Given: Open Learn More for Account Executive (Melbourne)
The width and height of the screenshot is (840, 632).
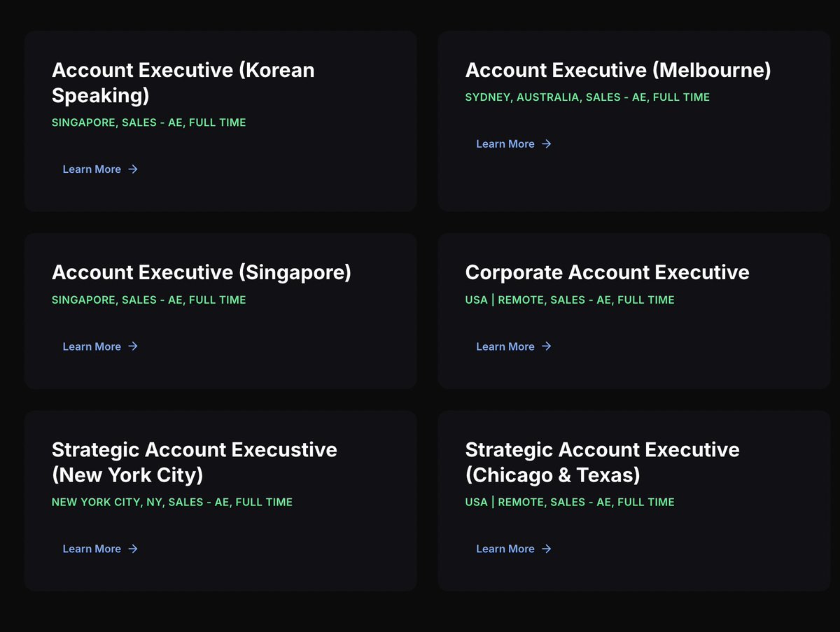Looking at the screenshot, I should pos(514,144).
